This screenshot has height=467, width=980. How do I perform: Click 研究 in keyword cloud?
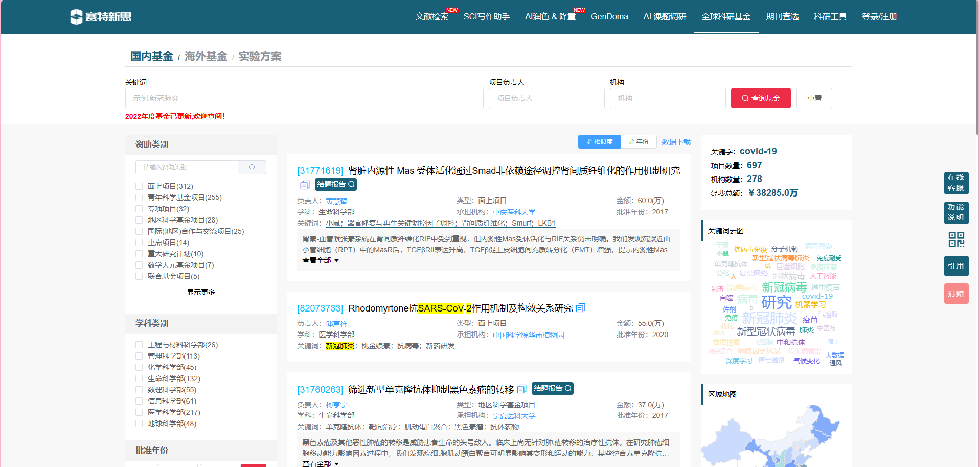pyautogui.click(x=776, y=302)
